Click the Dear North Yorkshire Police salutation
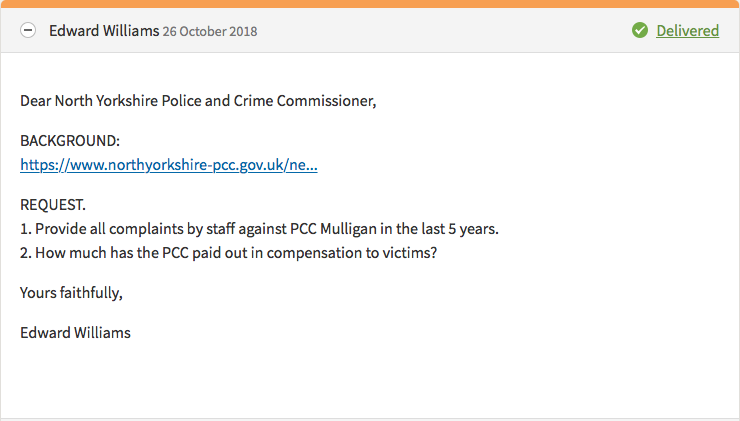 [x=198, y=101]
